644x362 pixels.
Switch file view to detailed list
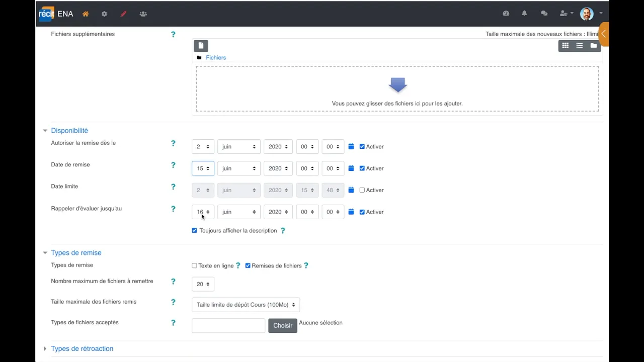580,46
